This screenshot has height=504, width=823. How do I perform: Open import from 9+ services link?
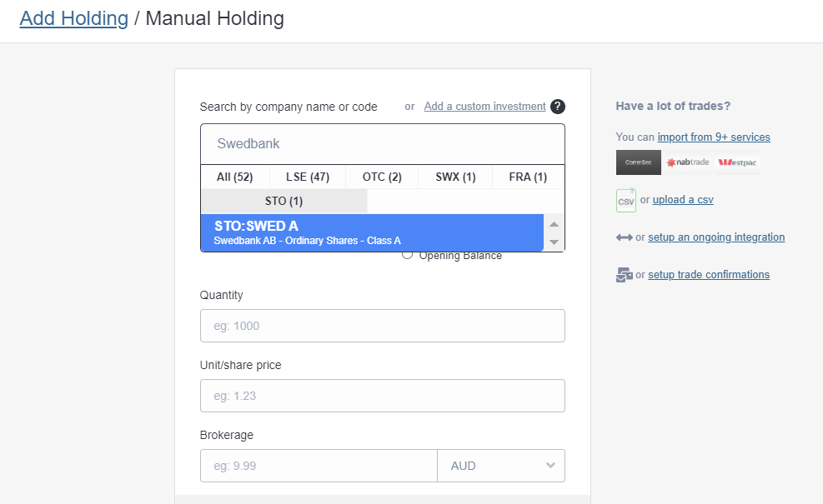(x=714, y=137)
